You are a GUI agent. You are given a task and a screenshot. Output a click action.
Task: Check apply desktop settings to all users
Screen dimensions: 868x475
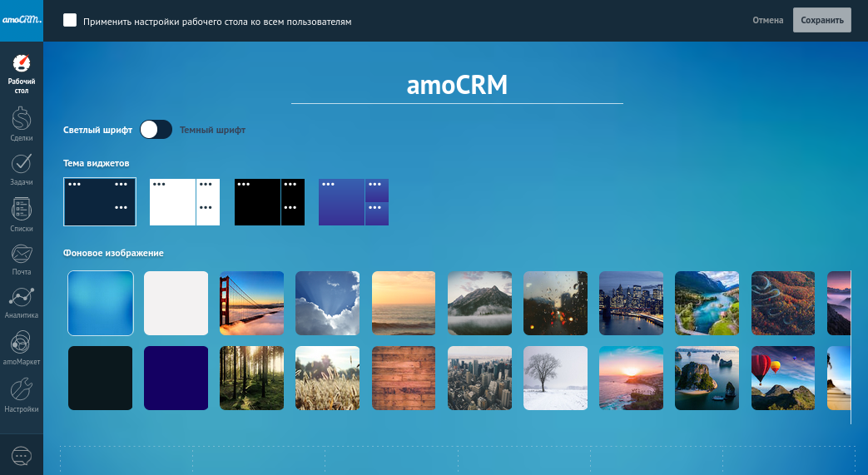coord(71,21)
